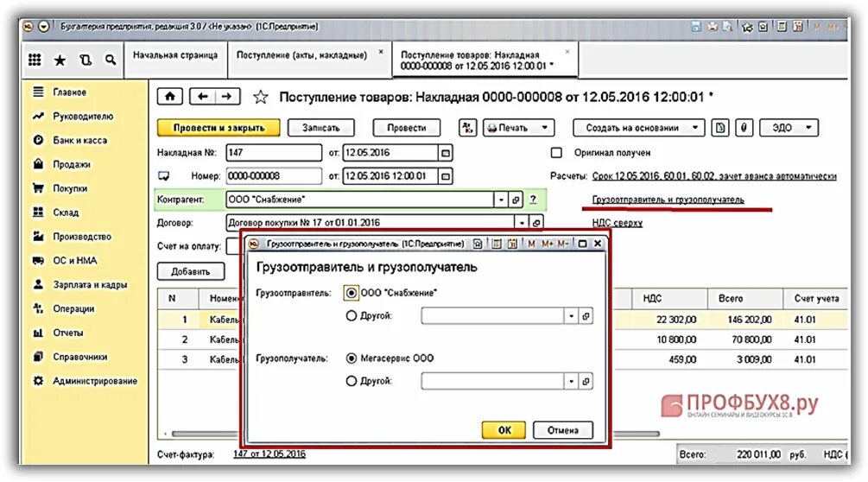The height and width of the screenshot is (482, 868).
Task: Click the document report icon left of paperclip
Action: (x=719, y=128)
